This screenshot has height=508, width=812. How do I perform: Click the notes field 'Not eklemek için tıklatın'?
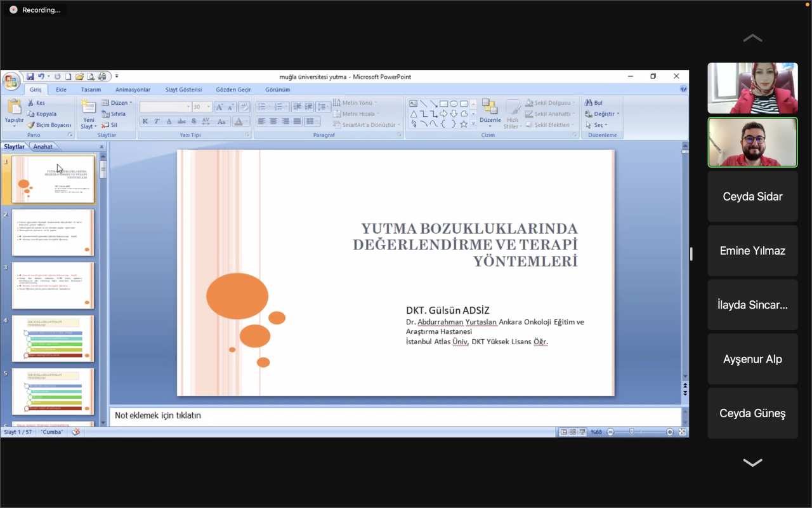(395, 416)
